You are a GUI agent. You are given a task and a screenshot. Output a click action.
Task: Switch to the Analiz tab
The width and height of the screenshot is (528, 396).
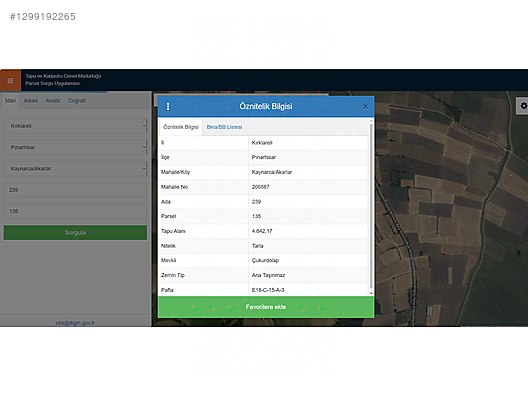[53, 100]
